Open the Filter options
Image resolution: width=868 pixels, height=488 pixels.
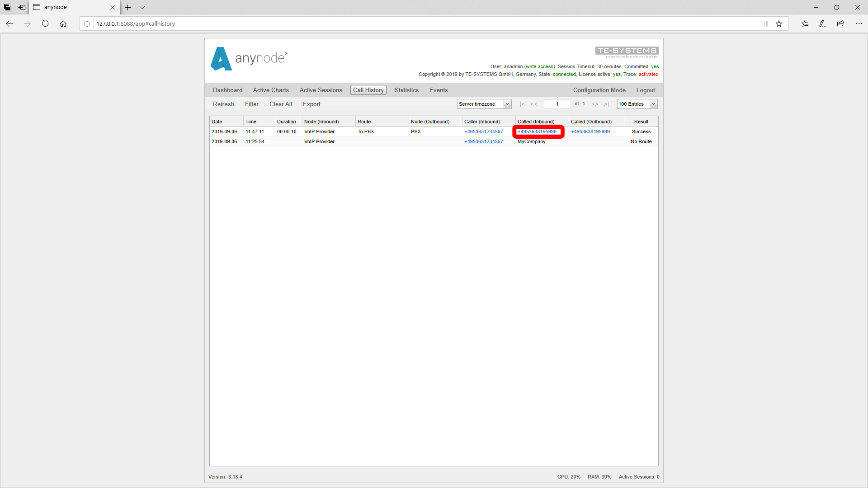coord(252,104)
